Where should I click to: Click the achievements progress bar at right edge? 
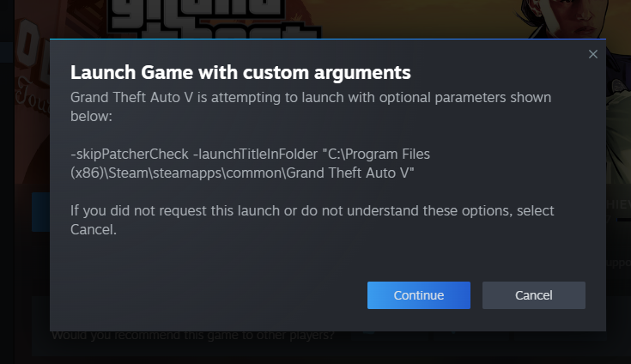(x=624, y=220)
